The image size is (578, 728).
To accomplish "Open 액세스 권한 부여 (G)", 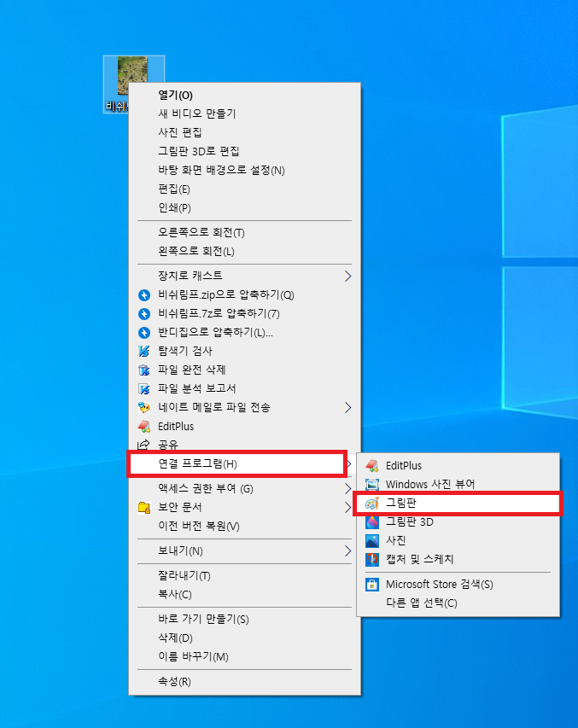I will 244,488.
